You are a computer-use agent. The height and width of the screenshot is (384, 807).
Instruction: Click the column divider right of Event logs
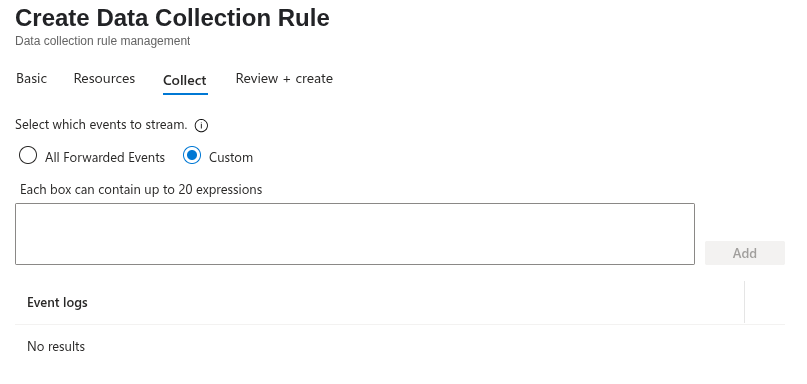coord(744,302)
